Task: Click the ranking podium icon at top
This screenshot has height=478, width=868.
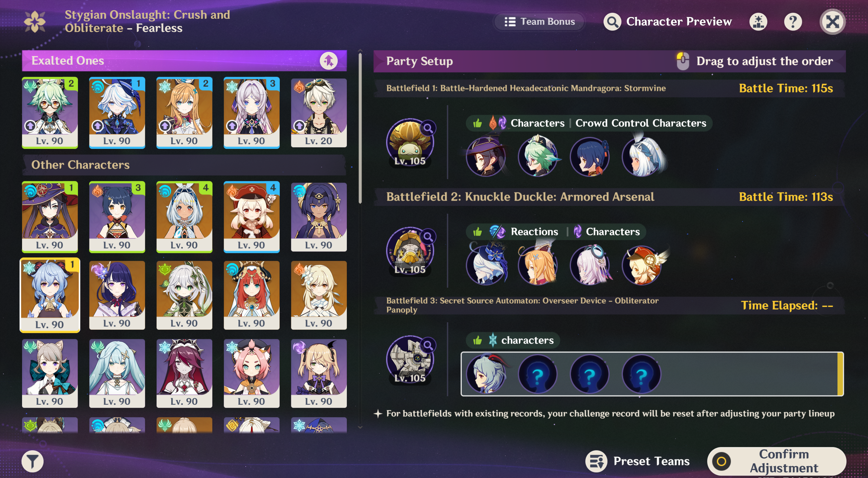Action: (x=758, y=22)
